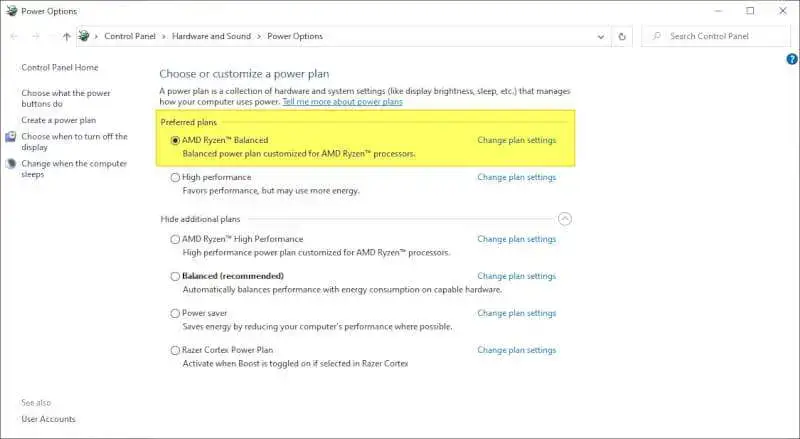Open the recent locations dropdown arrow

pos(51,36)
